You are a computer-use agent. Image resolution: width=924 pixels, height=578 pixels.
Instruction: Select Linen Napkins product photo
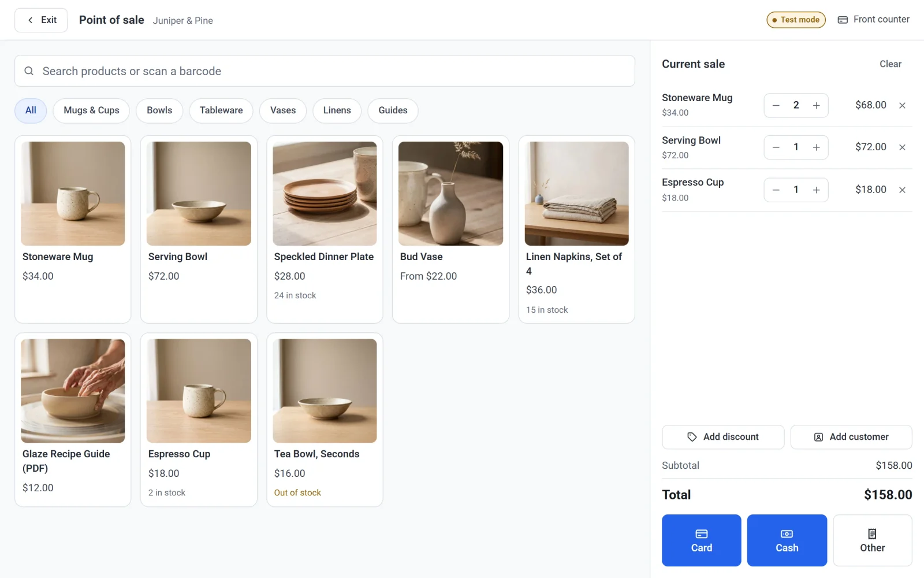pyautogui.click(x=576, y=194)
